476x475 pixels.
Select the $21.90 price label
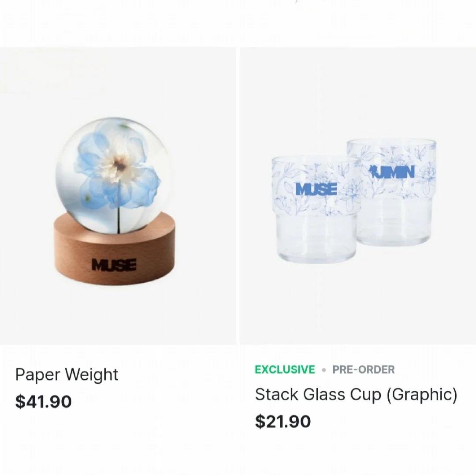[283, 421]
